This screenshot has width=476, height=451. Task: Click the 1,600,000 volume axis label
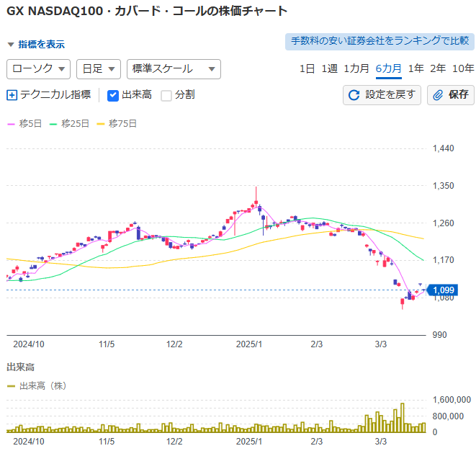click(452, 400)
